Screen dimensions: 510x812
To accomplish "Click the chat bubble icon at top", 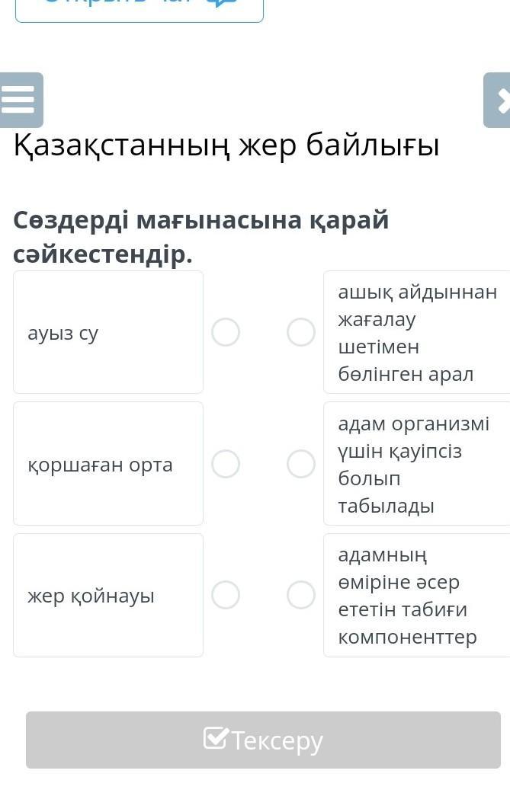I will tap(222, 2).
